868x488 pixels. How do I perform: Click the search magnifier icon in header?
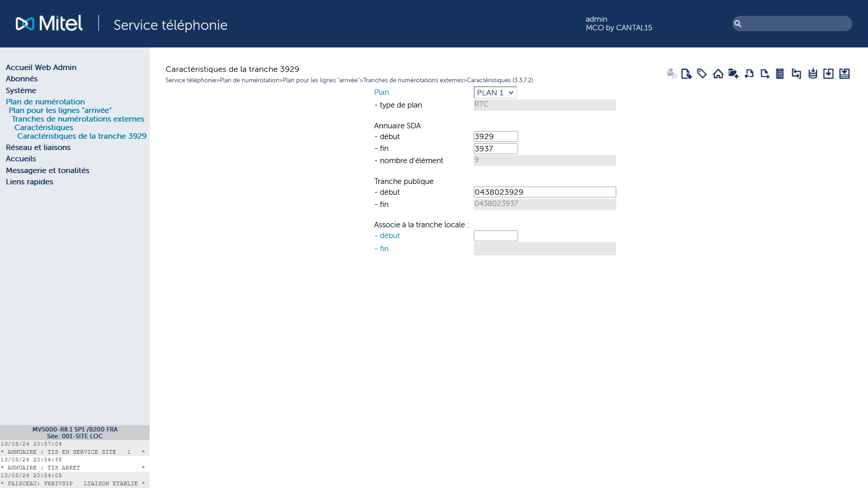click(738, 23)
